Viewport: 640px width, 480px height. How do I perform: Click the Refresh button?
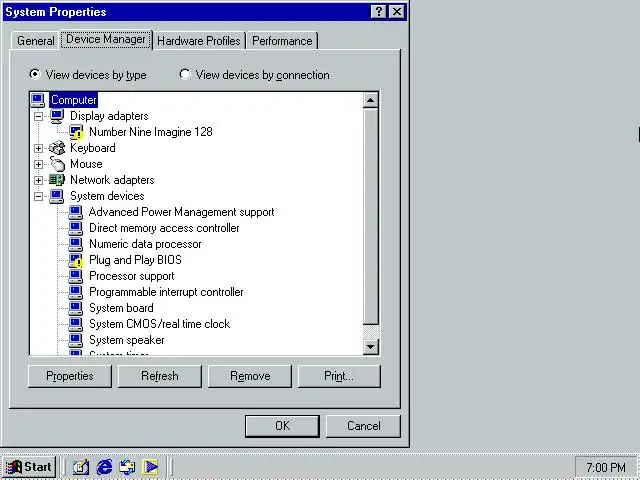click(160, 376)
